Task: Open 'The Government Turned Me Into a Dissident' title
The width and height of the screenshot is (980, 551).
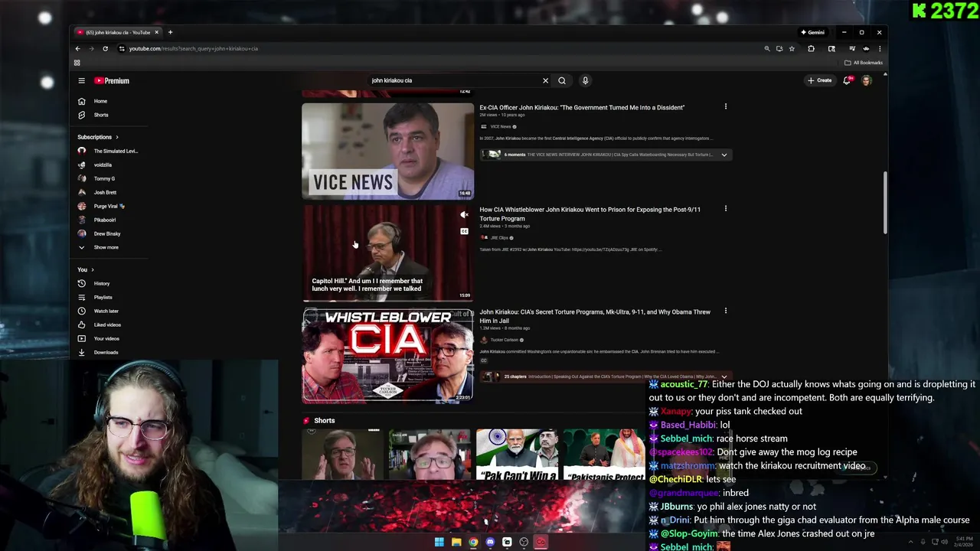Action: coord(582,108)
